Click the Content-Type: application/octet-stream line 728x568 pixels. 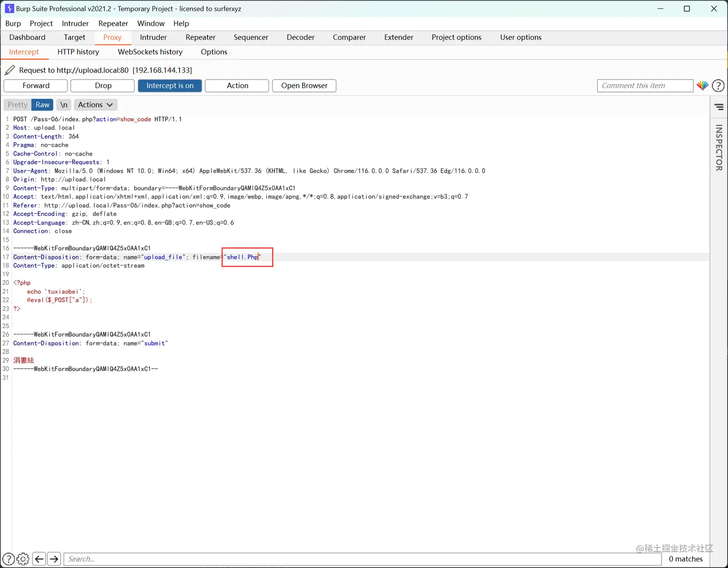click(79, 266)
